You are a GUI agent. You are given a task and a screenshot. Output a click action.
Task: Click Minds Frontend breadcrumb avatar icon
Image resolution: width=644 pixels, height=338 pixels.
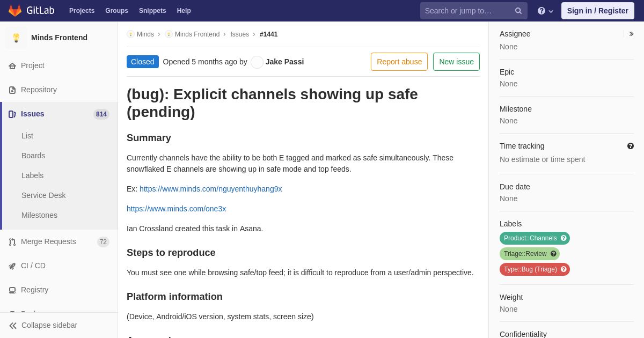169,34
